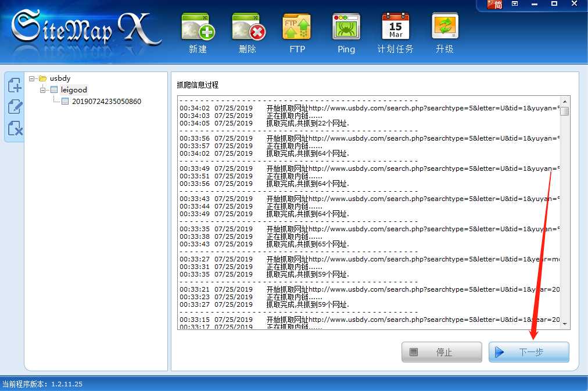Click the version text 当前程序版本: 1.2.11.25

tap(42, 384)
